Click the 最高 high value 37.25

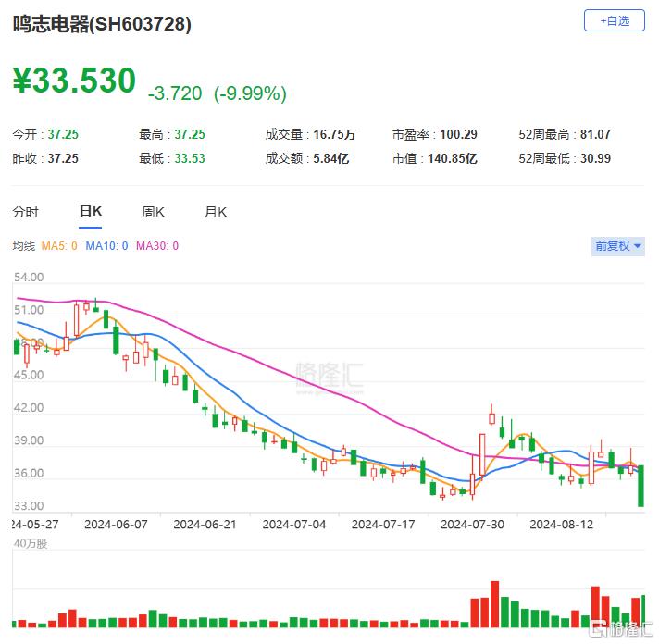190,134
